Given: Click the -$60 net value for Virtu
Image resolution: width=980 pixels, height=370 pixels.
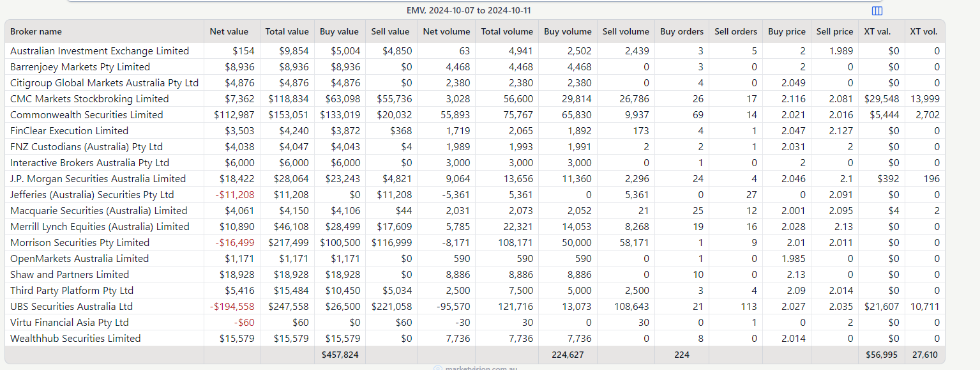Looking at the screenshot, I should click(244, 323).
